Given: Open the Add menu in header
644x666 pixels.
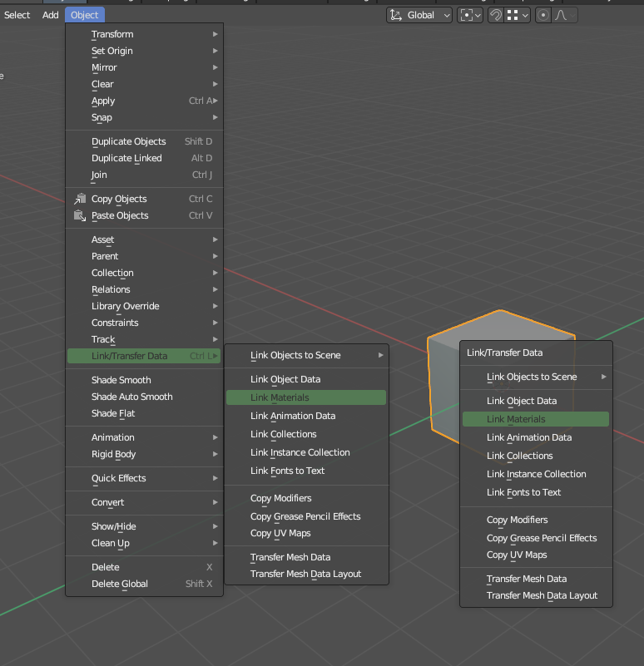Looking at the screenshot, I should click(50, 15).
